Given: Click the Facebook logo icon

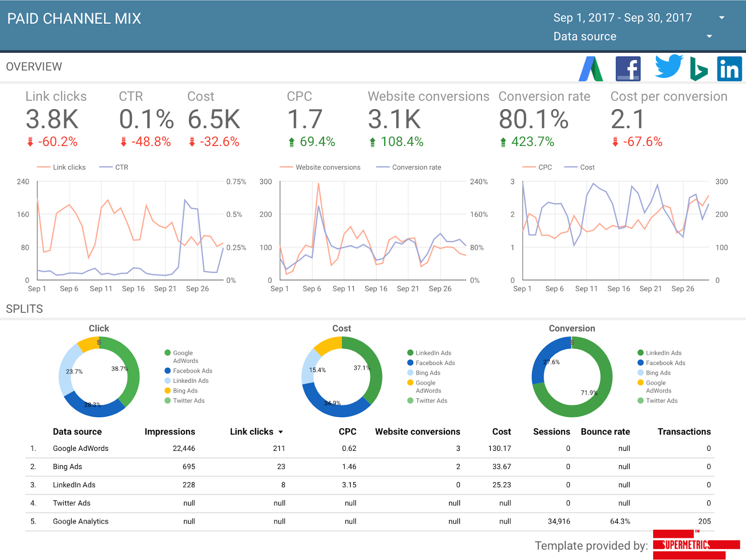Looking at the screenshot, I should click(x=628, y=69).
